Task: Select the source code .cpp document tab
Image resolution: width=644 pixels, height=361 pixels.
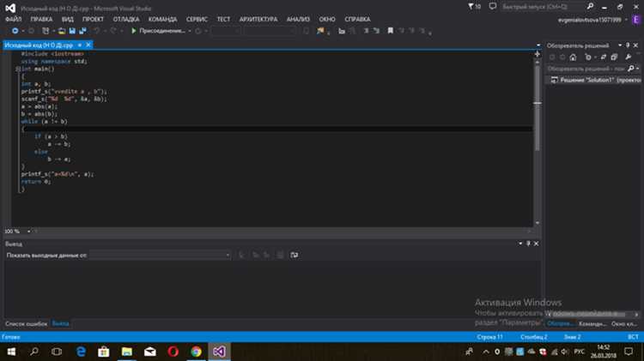Action: coord(39,45)
